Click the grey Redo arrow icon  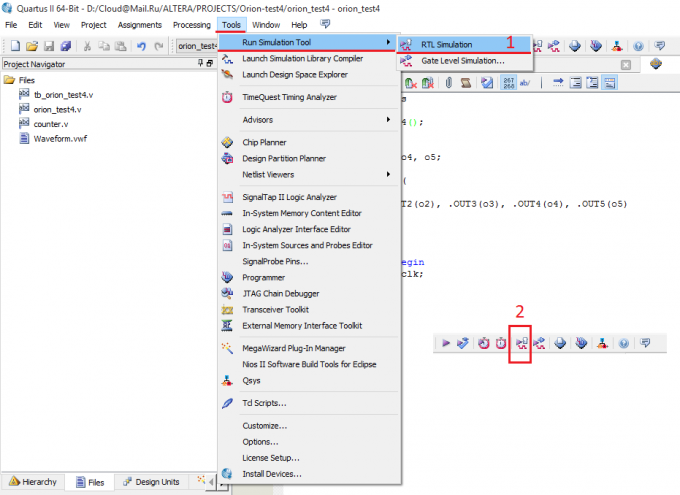click(159, 46)
